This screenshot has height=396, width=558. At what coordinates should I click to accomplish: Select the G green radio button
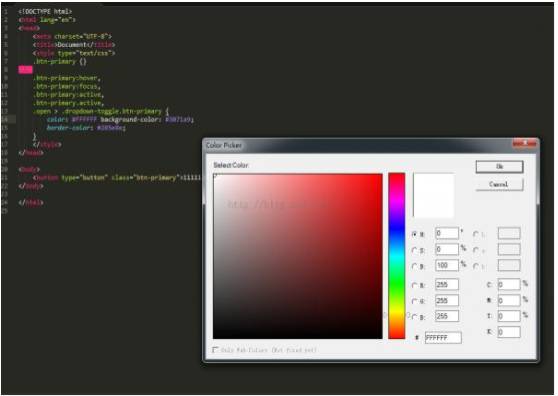tap(415, 301)
